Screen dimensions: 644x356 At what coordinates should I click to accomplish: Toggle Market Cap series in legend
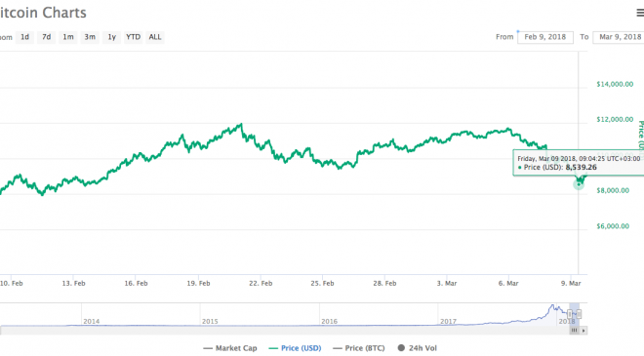coord(230,348)
